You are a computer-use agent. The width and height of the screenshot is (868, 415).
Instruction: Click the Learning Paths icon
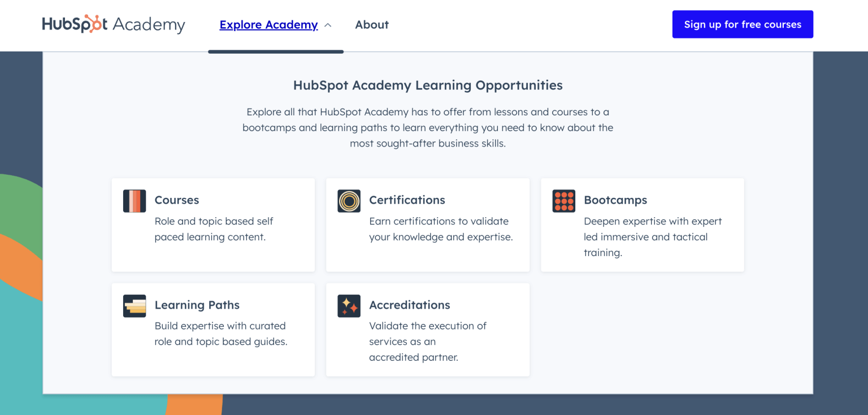pyautogui.click(x=134, y=306)
